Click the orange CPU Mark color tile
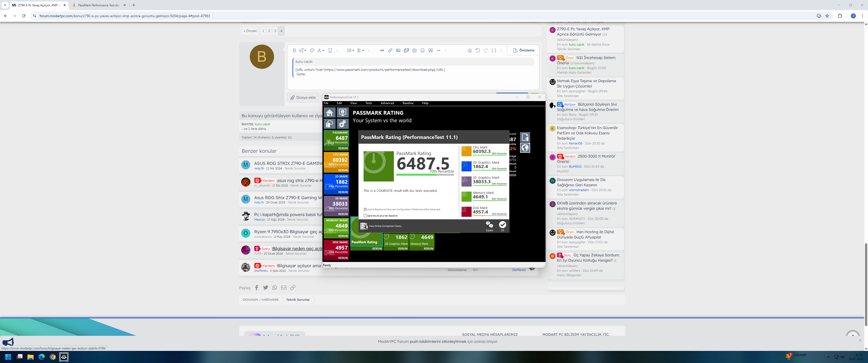Screen dimensions: 868x363 tap(466, 151)
